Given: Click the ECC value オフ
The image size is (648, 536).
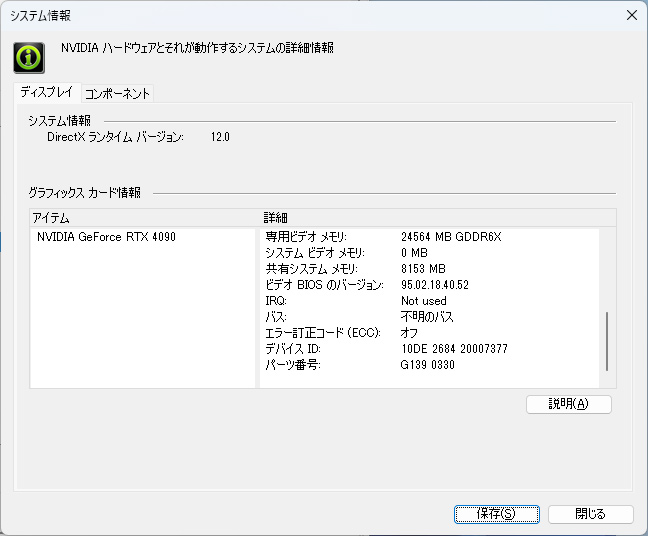Looking at the screenshot, I should point(409,333).
